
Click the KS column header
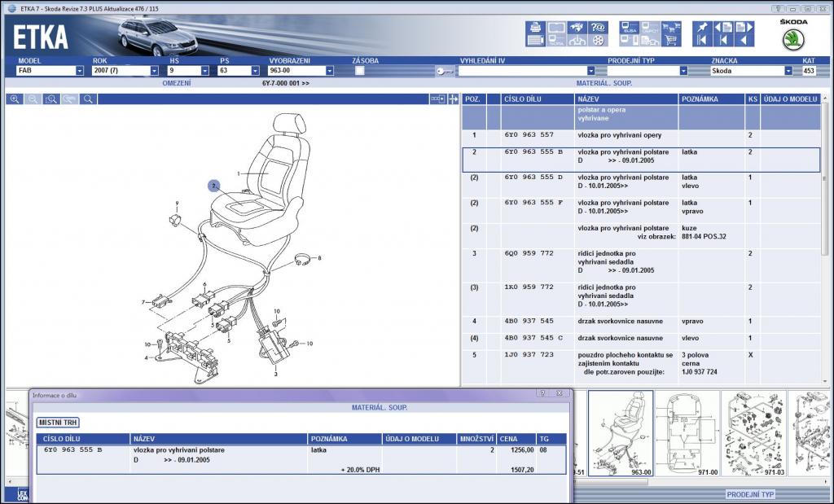(x=752, y=99)
